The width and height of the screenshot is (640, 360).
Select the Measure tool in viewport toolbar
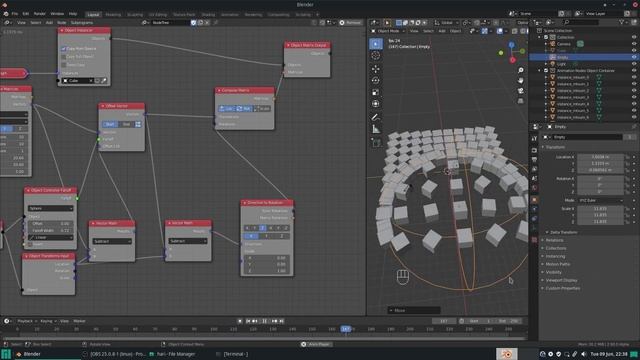coord(376,129)
